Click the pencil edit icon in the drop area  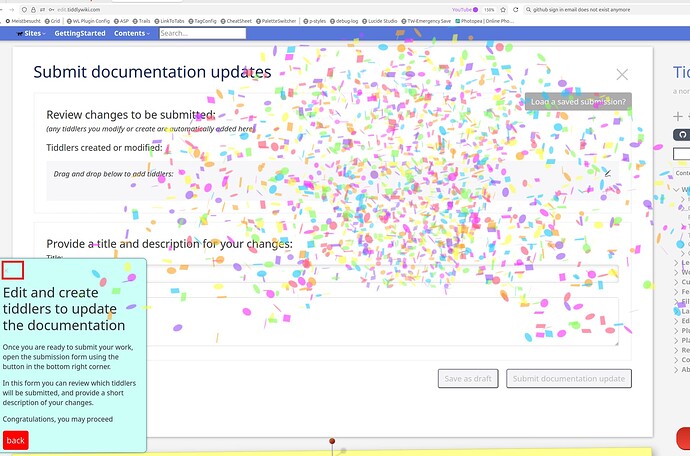(x=607, y=173)
